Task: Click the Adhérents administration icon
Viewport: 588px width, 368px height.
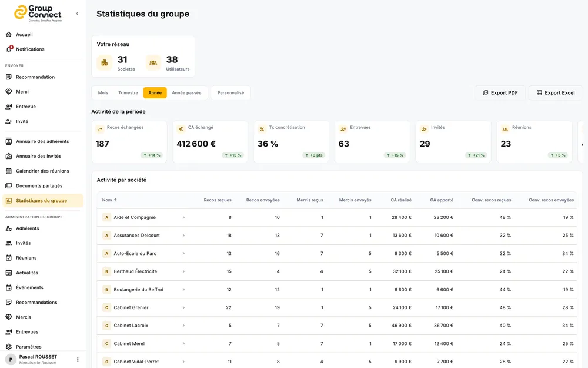Action: pos(9,228)
